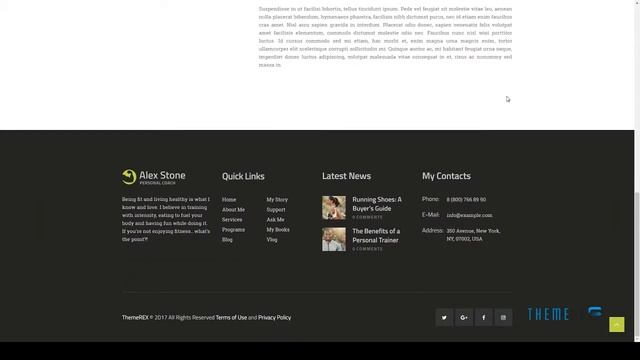Open the Services quick link
This screenshot has width=640, height=360.
coord(232,220)
